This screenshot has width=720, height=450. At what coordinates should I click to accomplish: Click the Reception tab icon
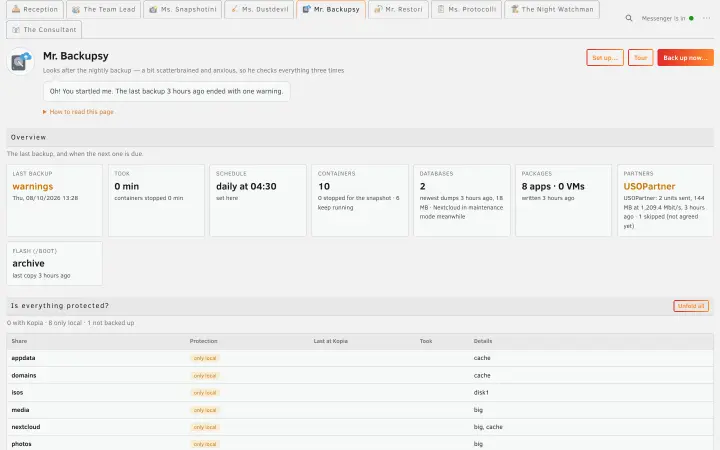click(16, 9)
